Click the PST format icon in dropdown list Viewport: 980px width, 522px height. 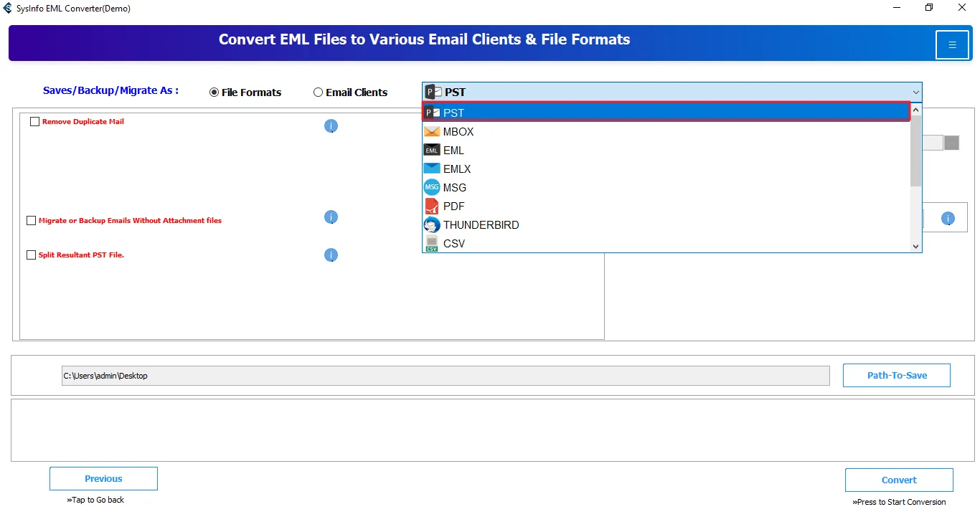click(x=432, y=113)
